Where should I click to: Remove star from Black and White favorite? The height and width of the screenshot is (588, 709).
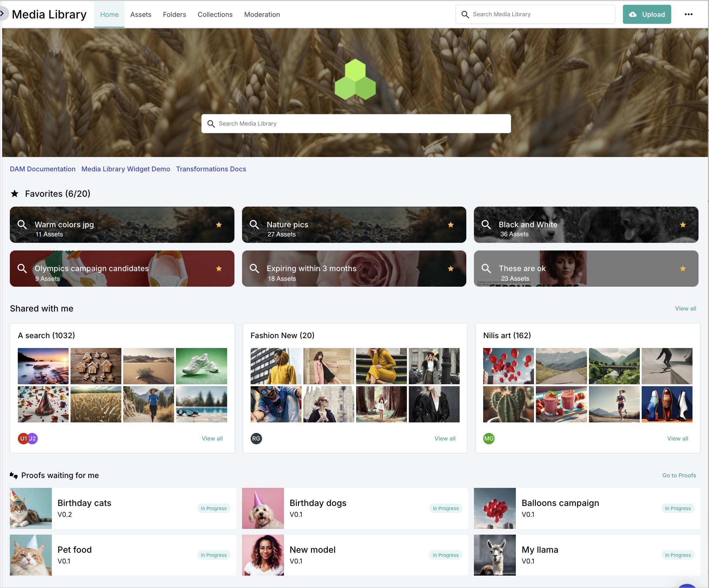point(683,225)
